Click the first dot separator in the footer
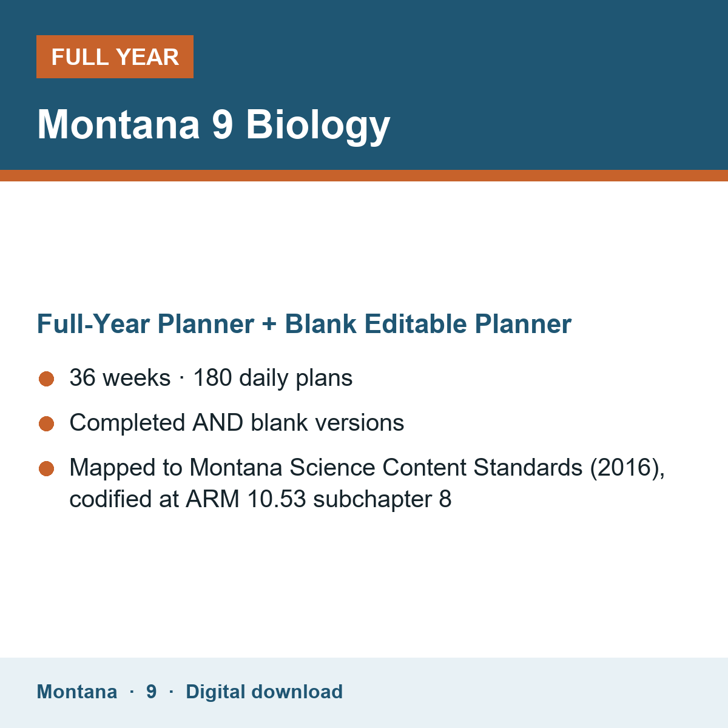 [x=132, y=692]
